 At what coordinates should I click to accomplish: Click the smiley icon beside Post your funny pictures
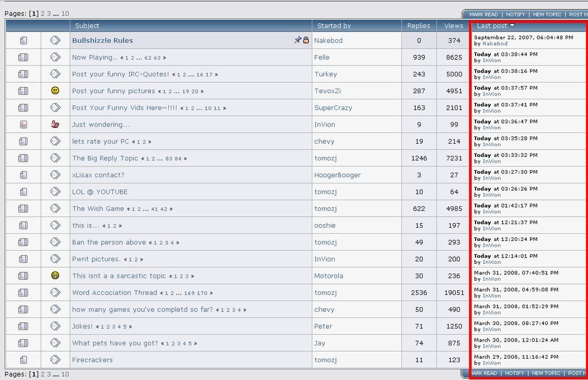[55, 91]
